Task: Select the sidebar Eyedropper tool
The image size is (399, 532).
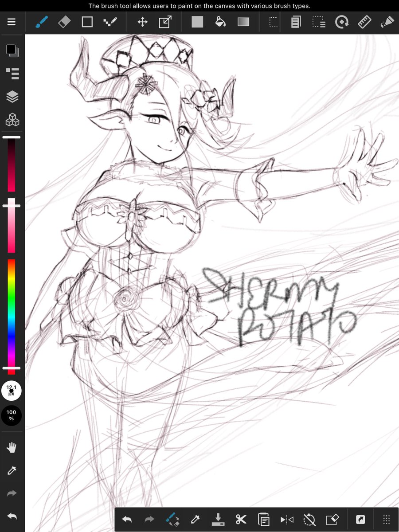Action: 12,470
